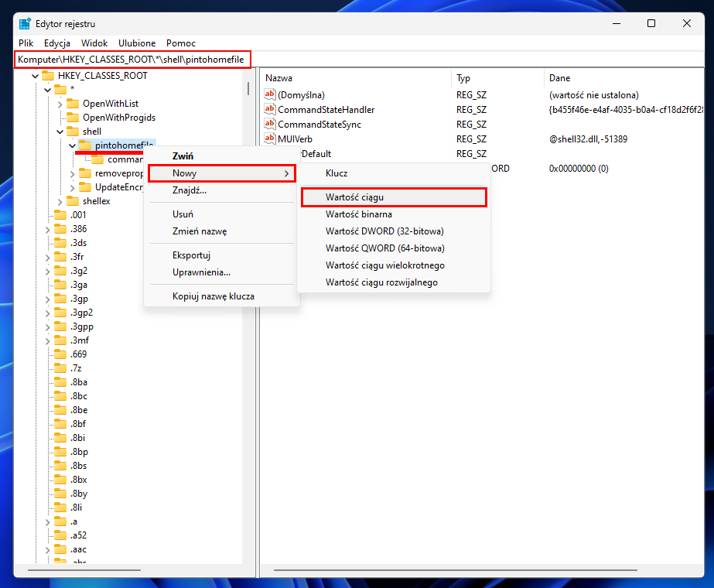Select Usuń from context menu
The width and height of the screenshot is (714, 588).
[x=222, y=214]
